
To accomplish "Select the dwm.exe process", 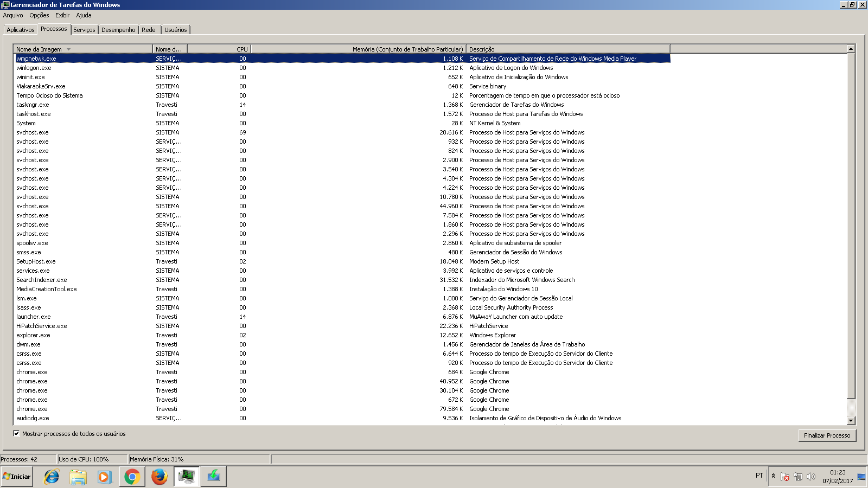I will click(342, 344).
